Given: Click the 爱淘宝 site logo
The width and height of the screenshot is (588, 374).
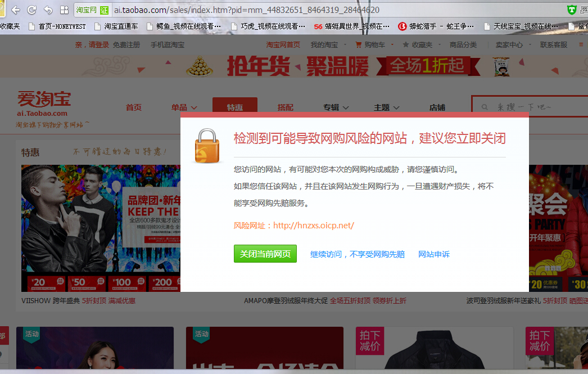Looking at the screenshot, I should click(x=44, y=103).
